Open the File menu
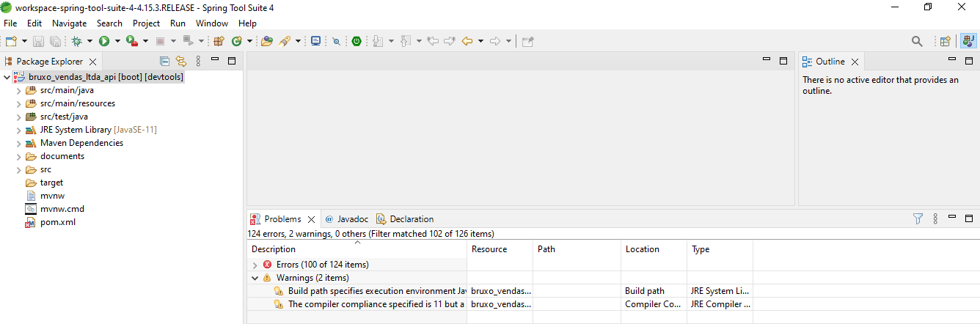The width and height of the screenshot is (980, 324). [10, 23]
